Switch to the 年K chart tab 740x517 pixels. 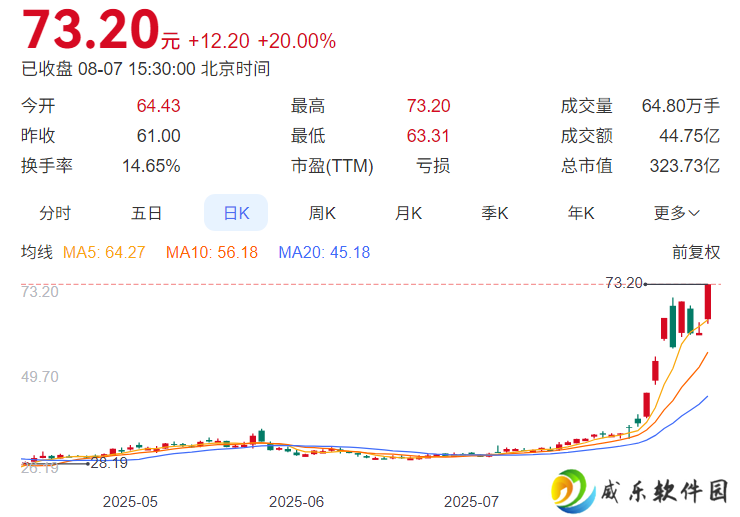coord(581,213)
